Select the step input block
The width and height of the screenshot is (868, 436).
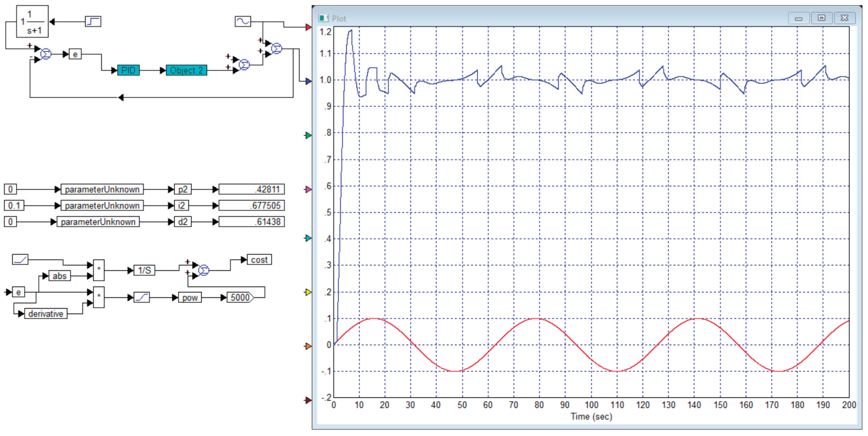[x=93, y=22]
